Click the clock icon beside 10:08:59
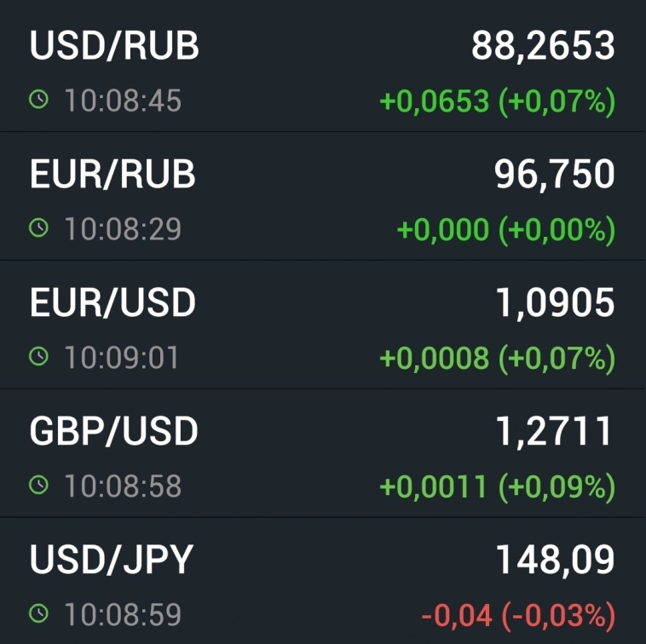 click(38, 613)
